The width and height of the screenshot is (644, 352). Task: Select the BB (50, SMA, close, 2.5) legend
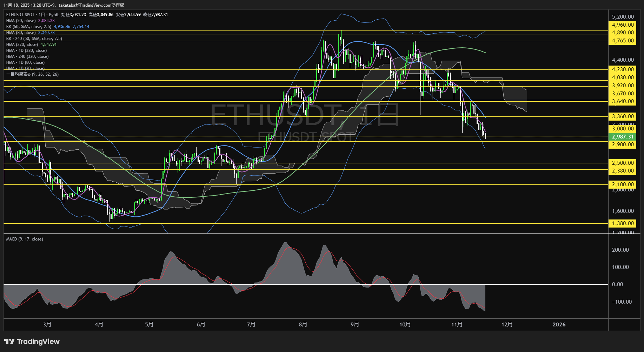point(29,27)
